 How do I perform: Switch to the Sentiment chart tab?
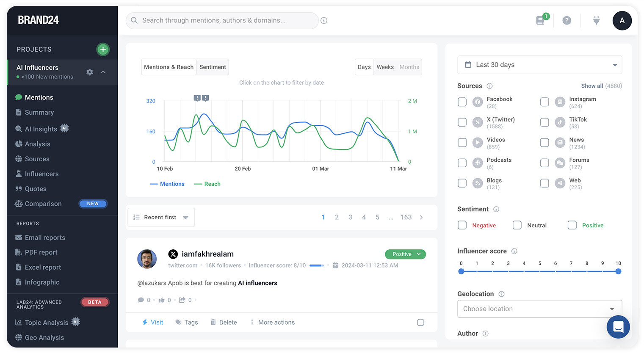213,67
